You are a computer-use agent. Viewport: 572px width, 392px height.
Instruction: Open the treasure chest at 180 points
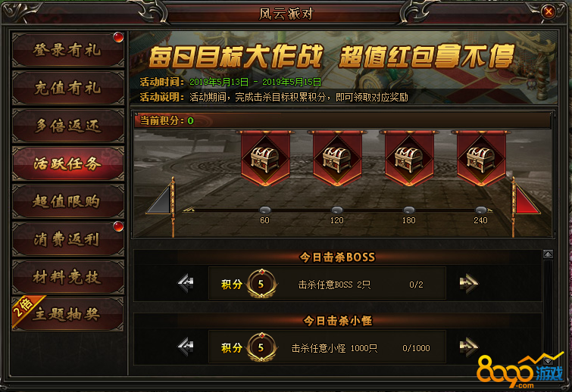coord(409,158)
